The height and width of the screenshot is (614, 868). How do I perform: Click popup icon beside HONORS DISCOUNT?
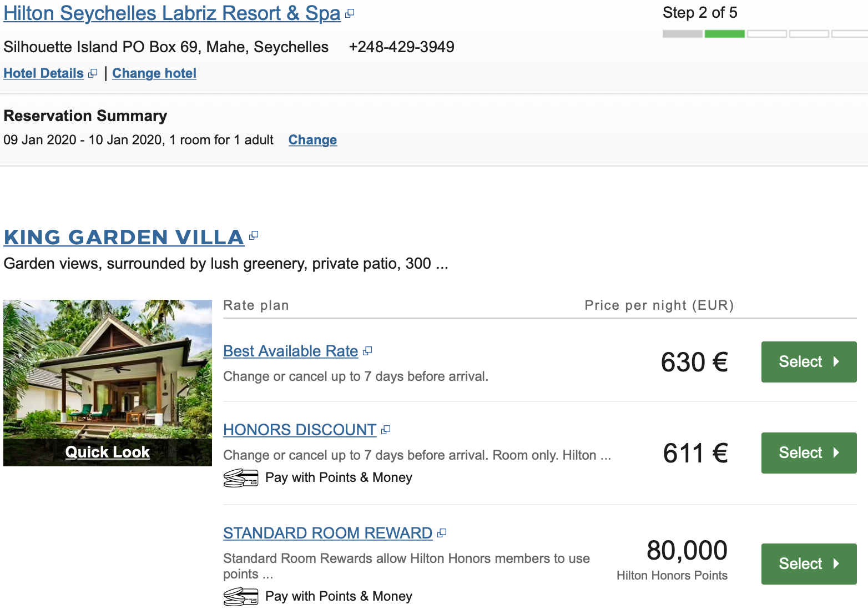coord(386,430)
